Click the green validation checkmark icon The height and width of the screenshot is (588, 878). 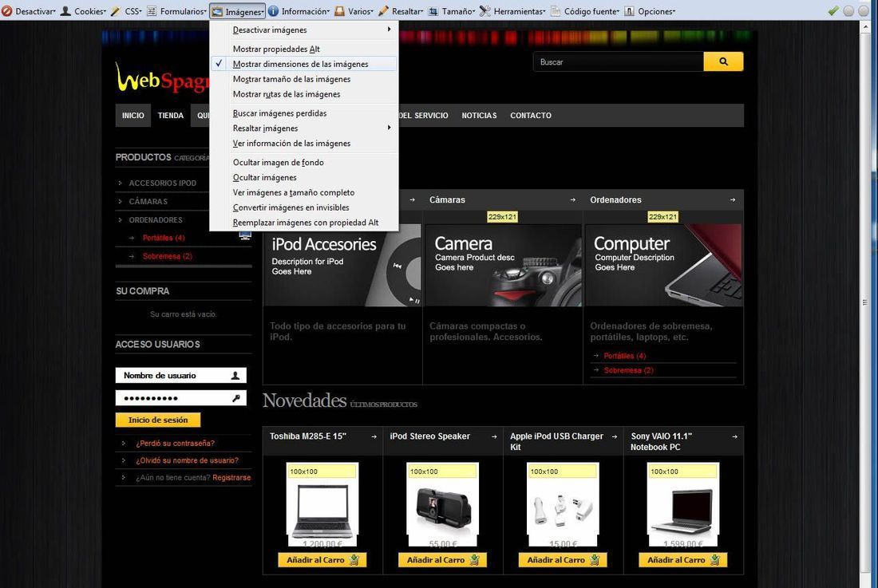(833, 10)
